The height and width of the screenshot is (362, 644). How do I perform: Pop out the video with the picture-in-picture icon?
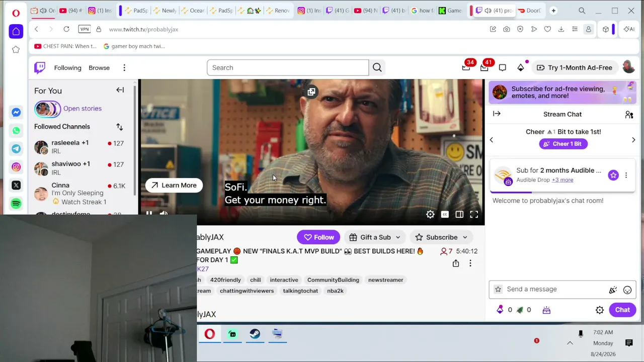click(311, 92)
